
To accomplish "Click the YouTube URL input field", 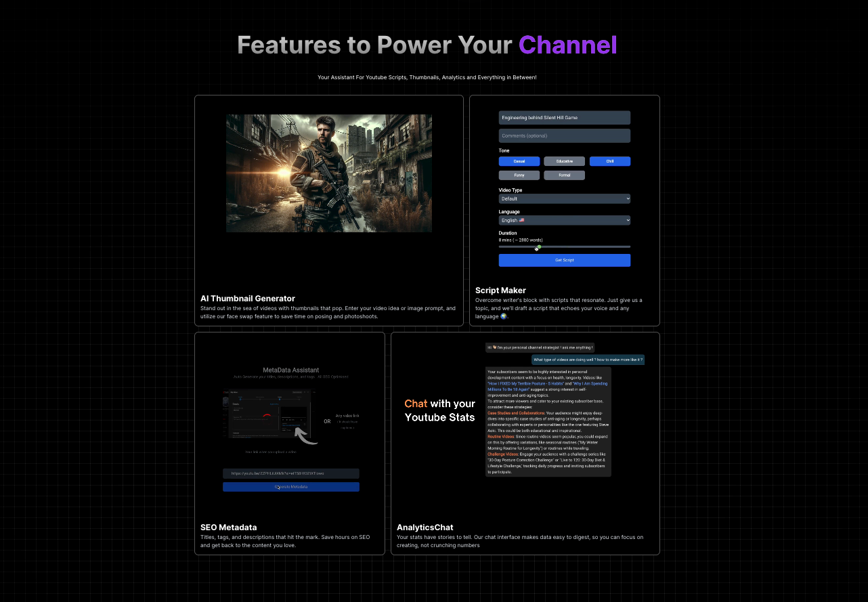I will pos(290,473).
